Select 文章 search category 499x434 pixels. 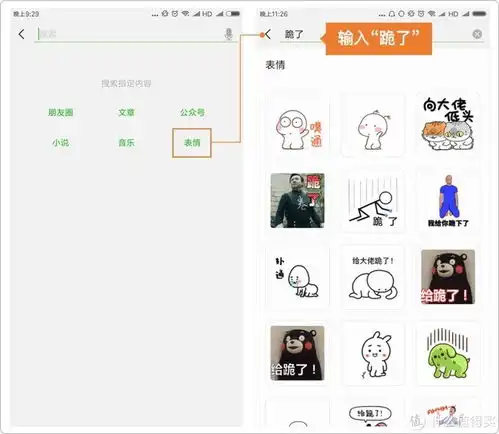pos(126,112)
